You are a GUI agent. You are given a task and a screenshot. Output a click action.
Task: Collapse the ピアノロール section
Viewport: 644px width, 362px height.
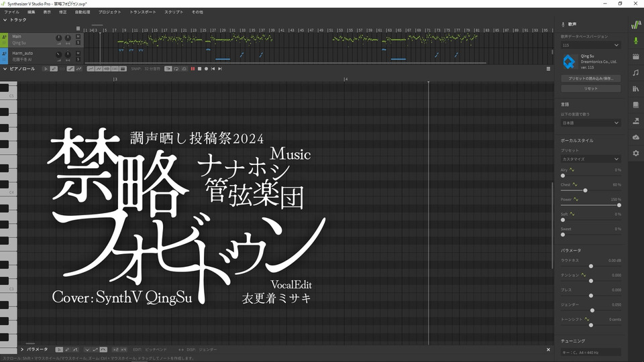5,69
